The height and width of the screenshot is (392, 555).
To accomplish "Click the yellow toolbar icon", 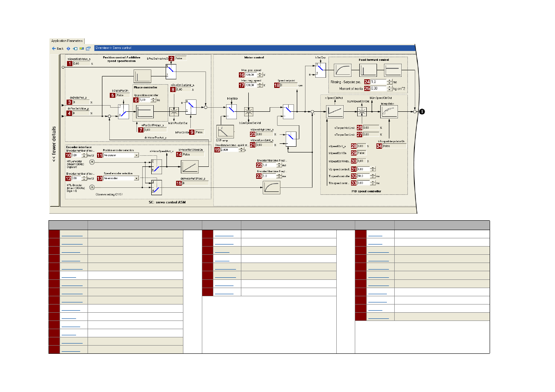I will click(x=81, y=48).
